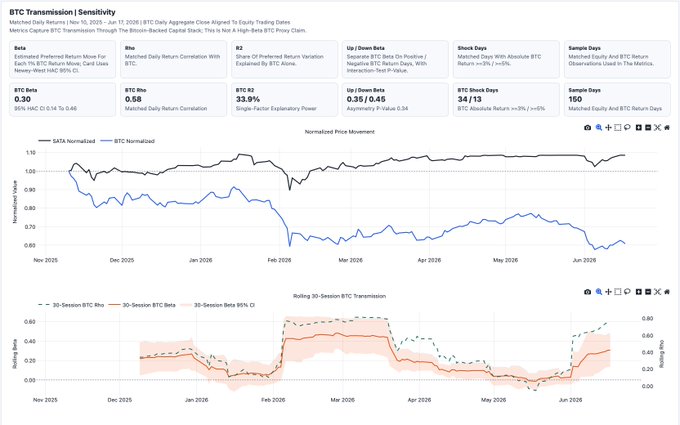Screen dimensions: 680x425
Task: Click the BTC Beta value 0.30
Action: (x=23, y=99)
